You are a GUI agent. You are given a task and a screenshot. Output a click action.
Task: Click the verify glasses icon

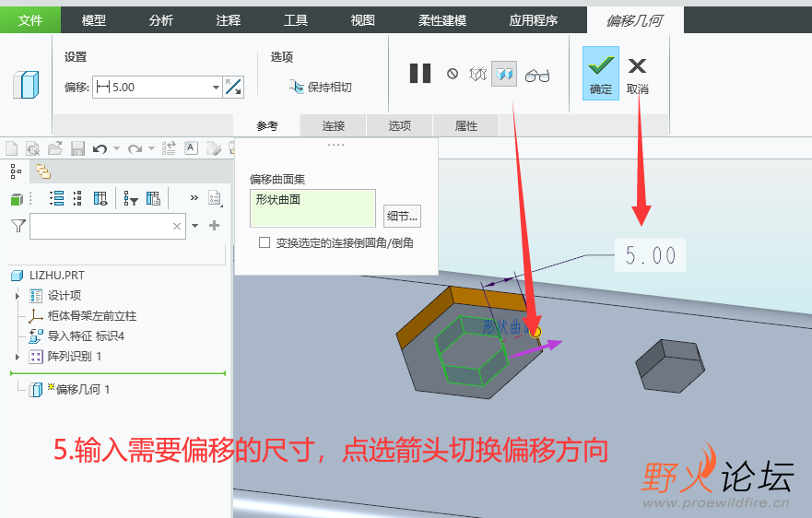[537, 75]
